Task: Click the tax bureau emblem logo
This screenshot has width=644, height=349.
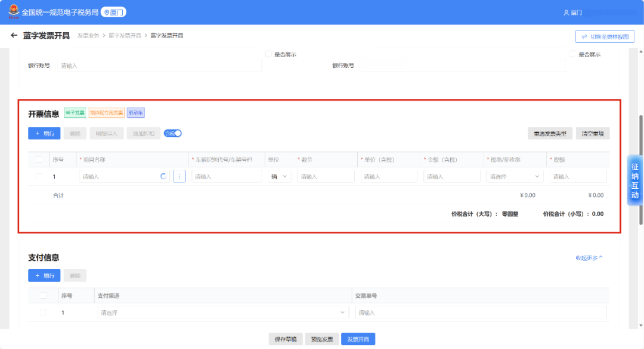Action: [13, 12]
